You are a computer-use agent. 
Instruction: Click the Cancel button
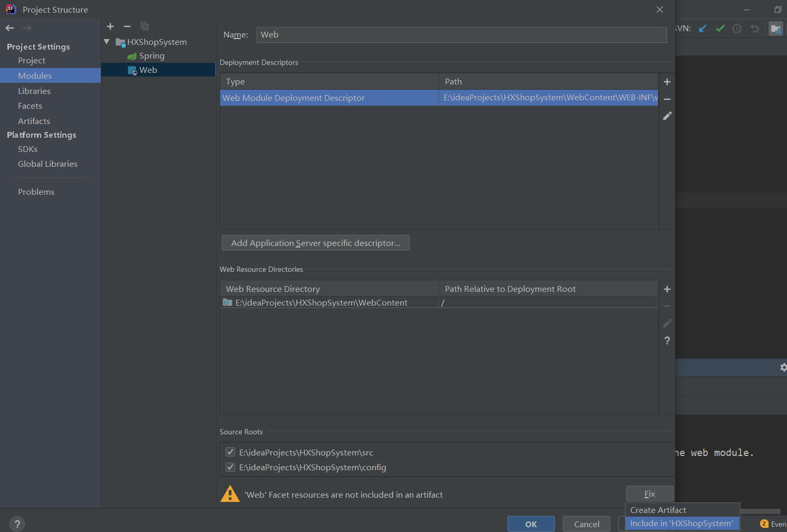tap(587, 524)
